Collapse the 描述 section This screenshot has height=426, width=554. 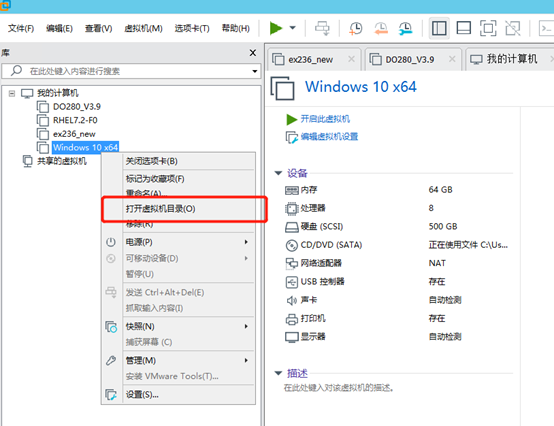pyautogui.click(x=278, y=373)
